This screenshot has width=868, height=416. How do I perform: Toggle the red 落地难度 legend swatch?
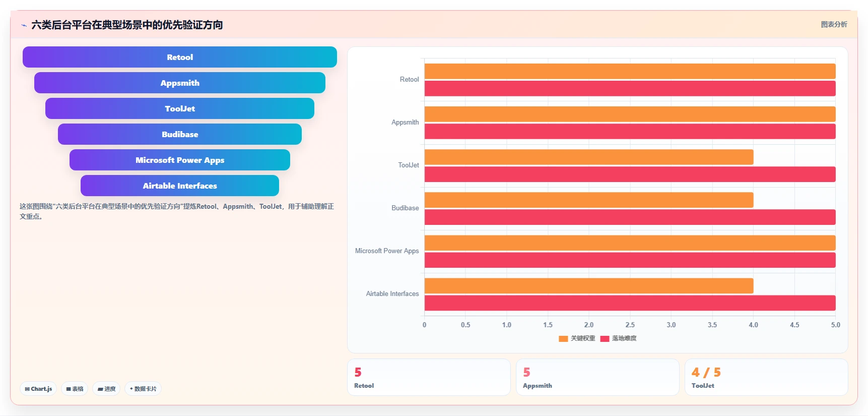(605, 338)
